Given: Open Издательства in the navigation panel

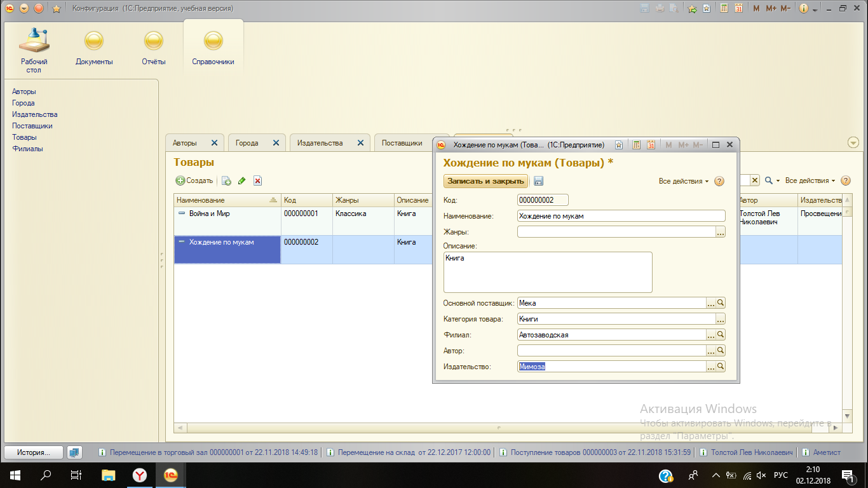Looking at the screenshot, I should pos(35,114).
